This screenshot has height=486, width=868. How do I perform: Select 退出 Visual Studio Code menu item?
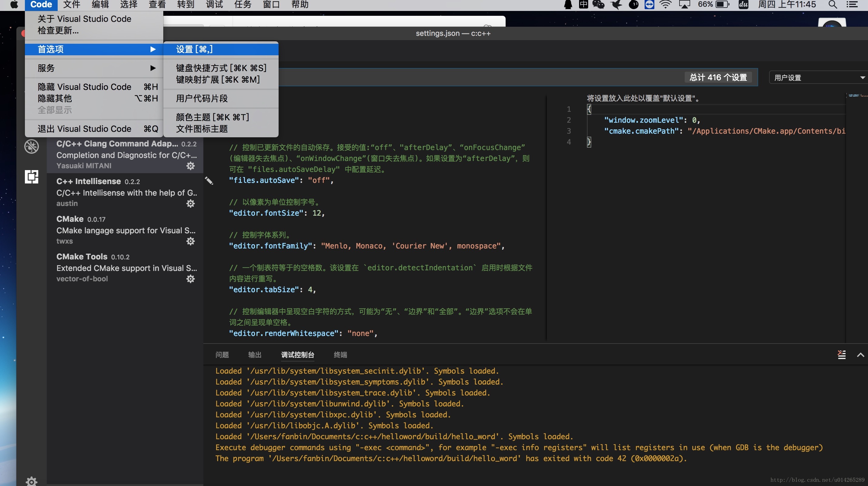[94, 129]
